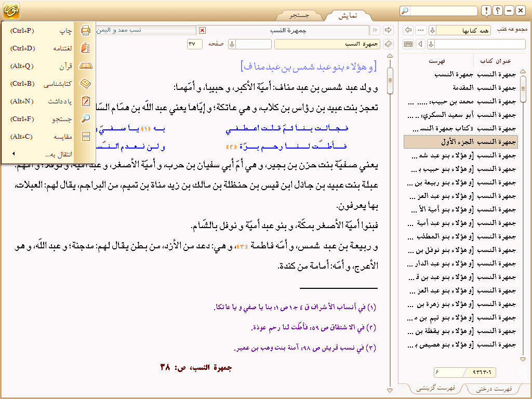This screenshot has height=399, width=532.
Task: Click the keyboard icon in library panel
Action: coord(408,44)
